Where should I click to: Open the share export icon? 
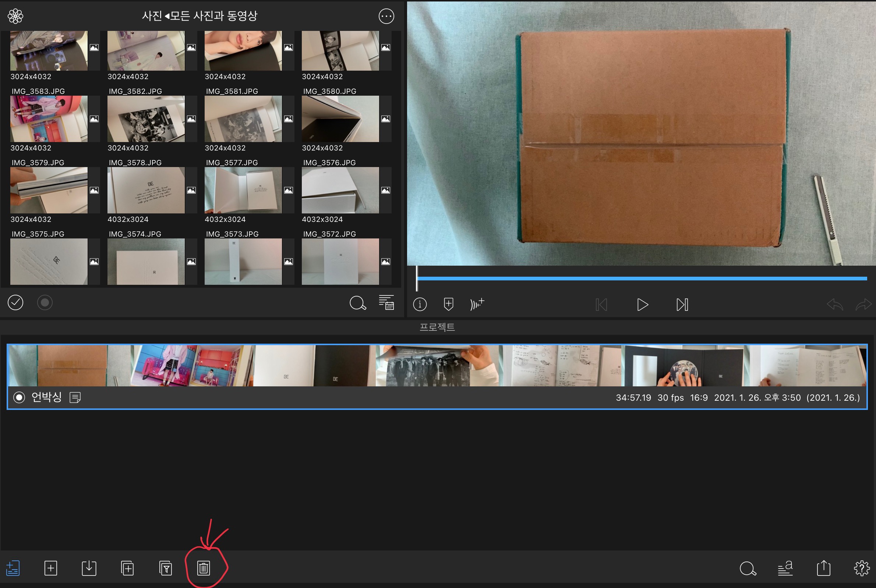click(x=823, y=568)
